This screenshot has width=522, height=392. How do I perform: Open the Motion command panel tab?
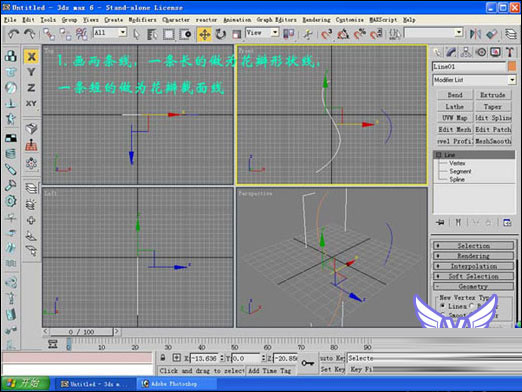click(481, 52)
